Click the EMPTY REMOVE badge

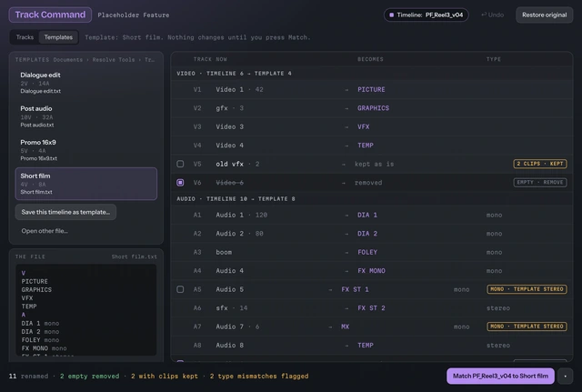540,182
